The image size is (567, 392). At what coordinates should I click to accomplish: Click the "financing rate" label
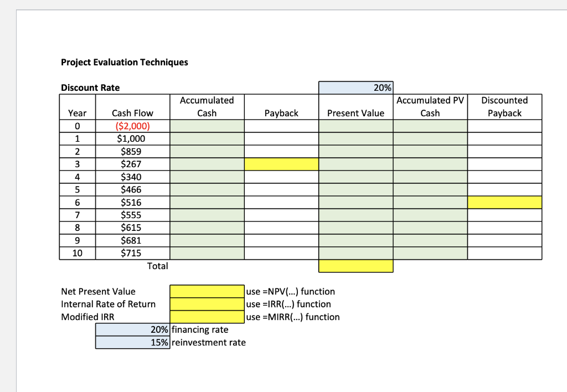[200, 330]
